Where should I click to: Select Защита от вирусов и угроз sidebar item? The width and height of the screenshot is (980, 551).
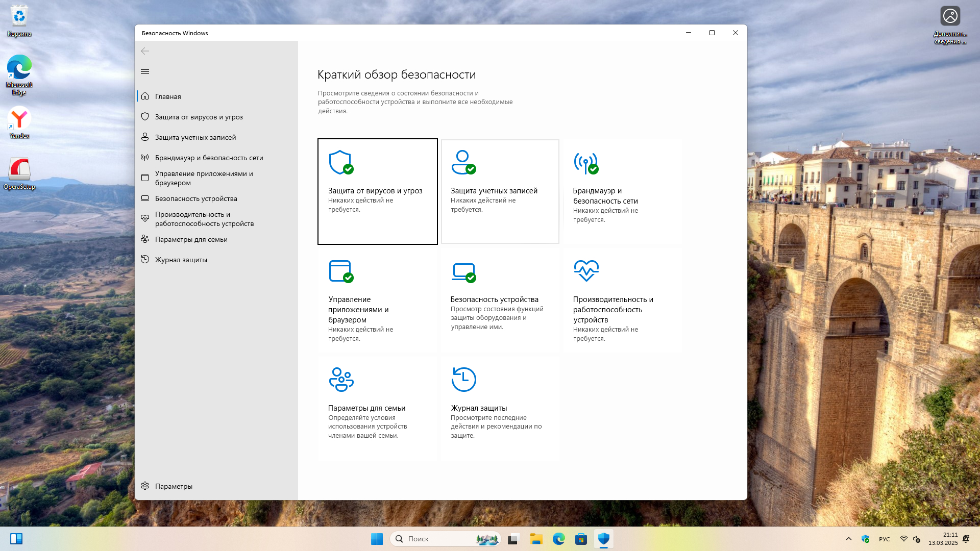point(199,117)
